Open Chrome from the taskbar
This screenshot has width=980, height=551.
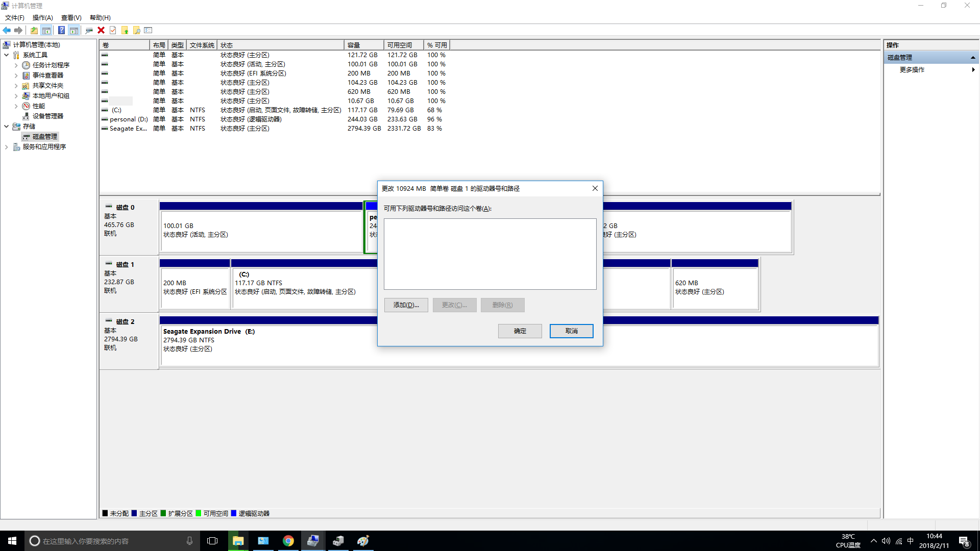[x=288, y=541]
